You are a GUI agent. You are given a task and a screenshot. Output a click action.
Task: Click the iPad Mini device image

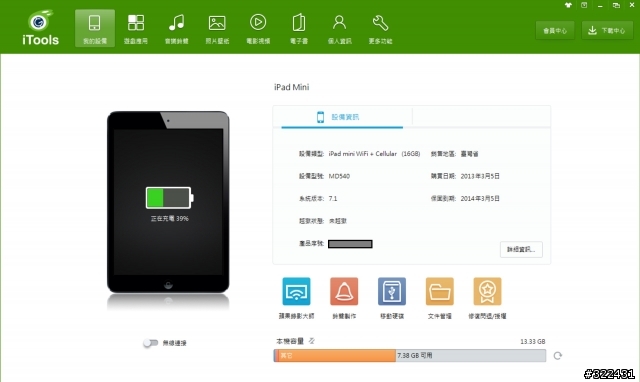coord(168,202)
